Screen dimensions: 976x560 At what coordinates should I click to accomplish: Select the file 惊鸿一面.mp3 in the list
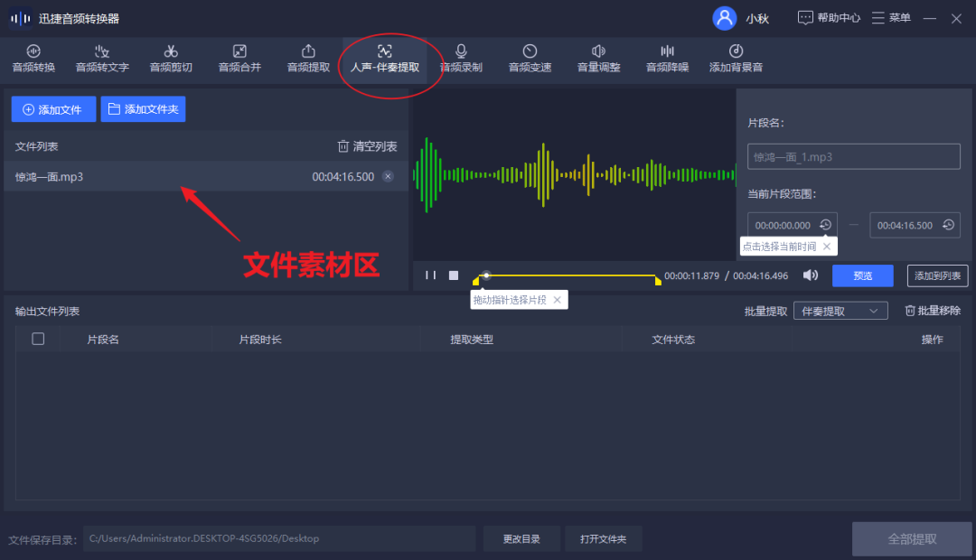pos(206,177)
